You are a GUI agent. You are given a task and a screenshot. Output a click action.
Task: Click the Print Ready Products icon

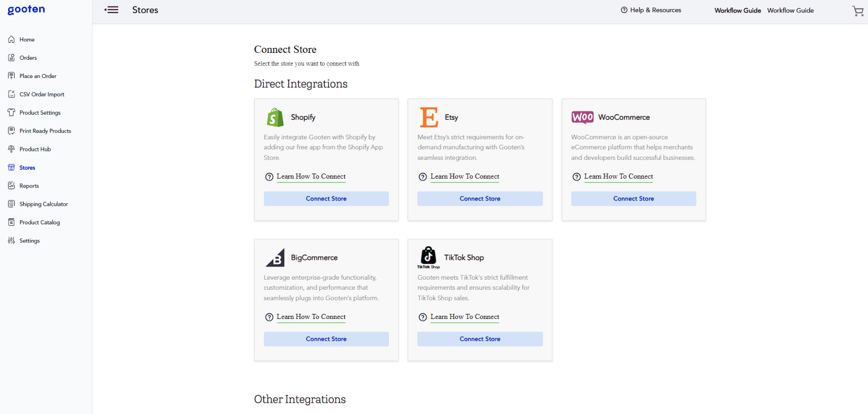pyautogui.click(x=12, y=131)
